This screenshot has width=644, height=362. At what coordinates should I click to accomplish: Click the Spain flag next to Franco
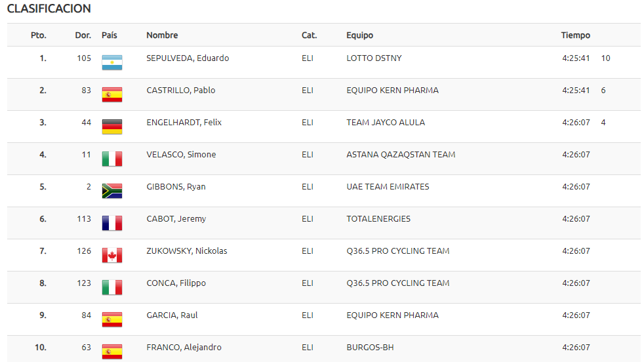point(112,352)
